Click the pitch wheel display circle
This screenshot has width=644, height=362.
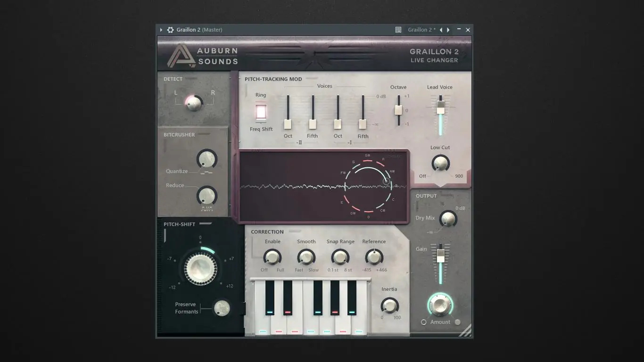click(x=368, y=187)
